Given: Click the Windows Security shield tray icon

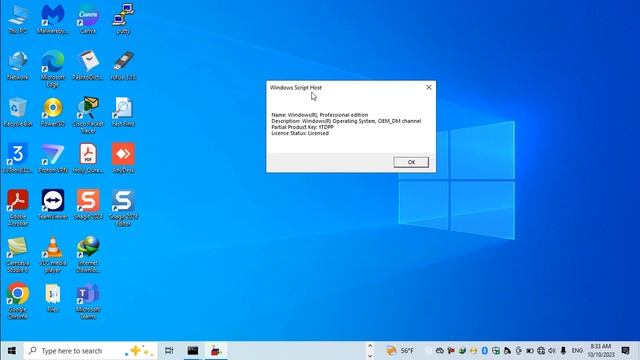Looking at the screenshot, I should click(x=496, y=351).
